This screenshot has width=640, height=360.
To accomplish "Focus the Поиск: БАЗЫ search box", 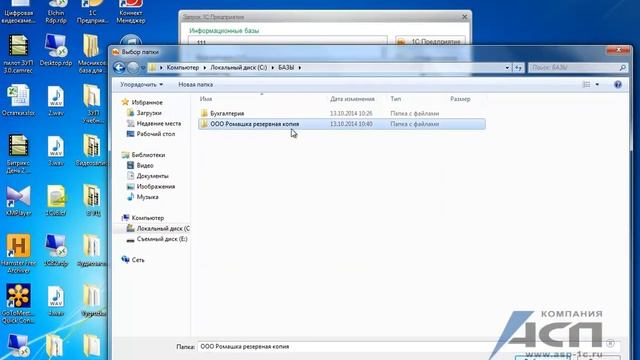I will [x=574, y=68].
